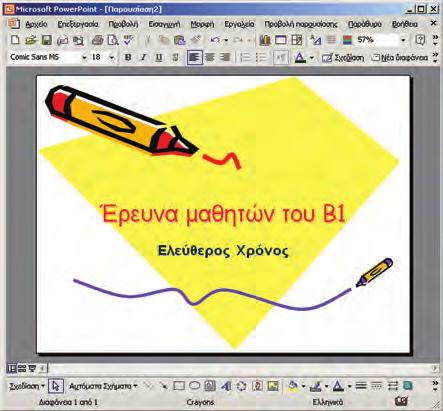Select the Rectangle drawing tool
Image resolution: width=443 pixels, height=411 pixels.
click(179, 386)
